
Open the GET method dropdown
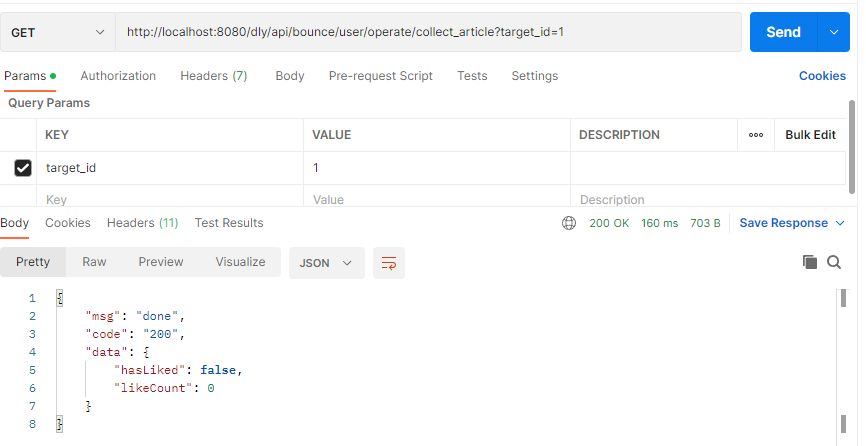[58, 32]
